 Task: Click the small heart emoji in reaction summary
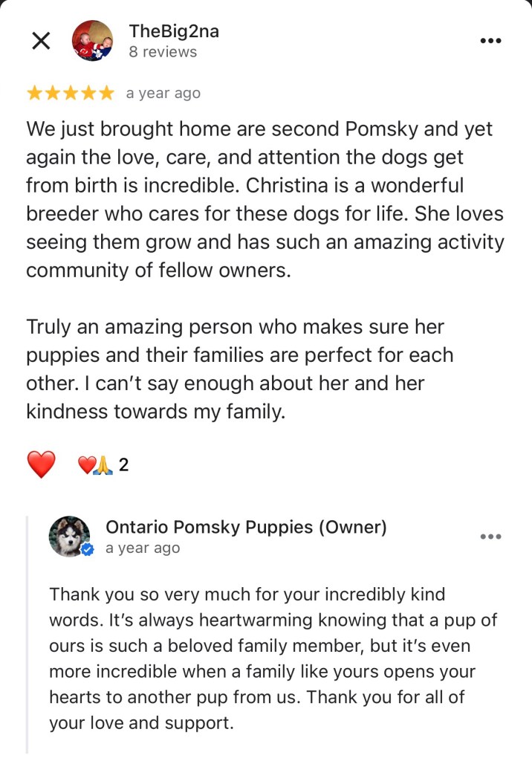[86, 466]
